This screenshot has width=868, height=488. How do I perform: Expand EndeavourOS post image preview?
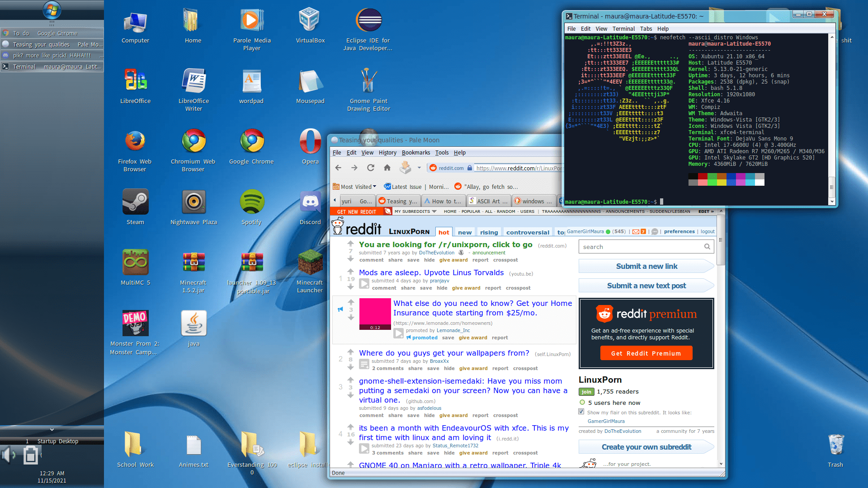tap(364, 449)
